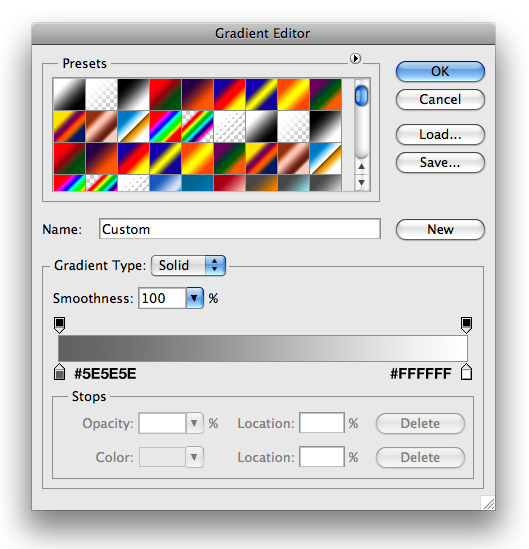Choose the violet-green-orange preset in the first row
529x549 pixels.
326,95
